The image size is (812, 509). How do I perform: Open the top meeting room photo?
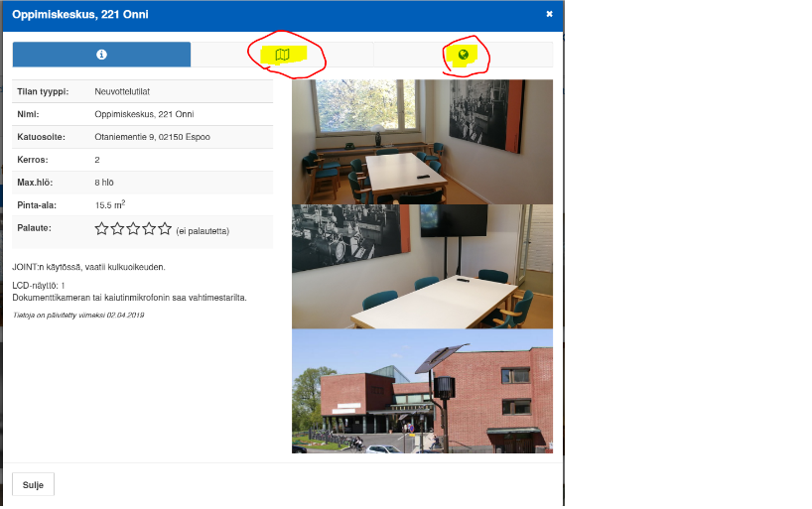[x=422, y=142]
